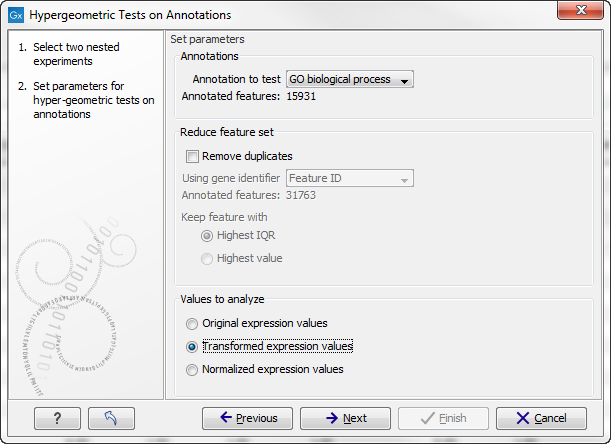The image size is (611, 444).
Task: Click the reset arrow button
Action: [x=111, y=418]
